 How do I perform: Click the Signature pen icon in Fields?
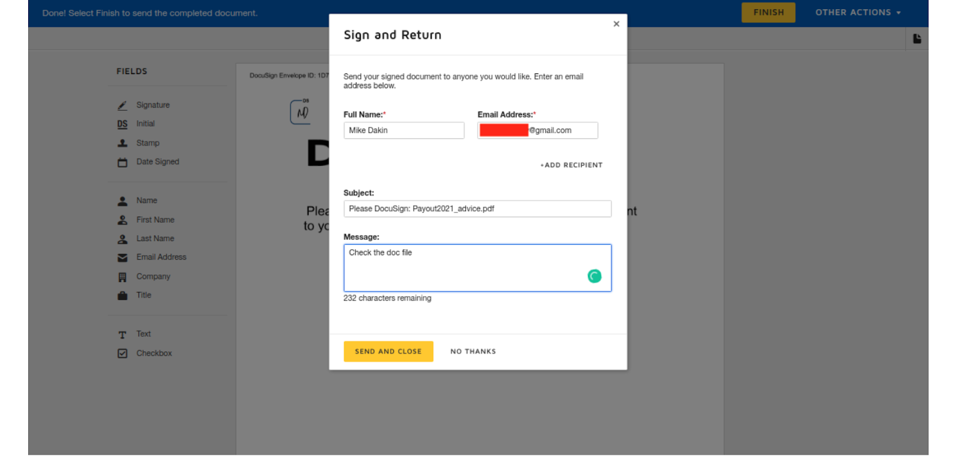click(123, 105)
